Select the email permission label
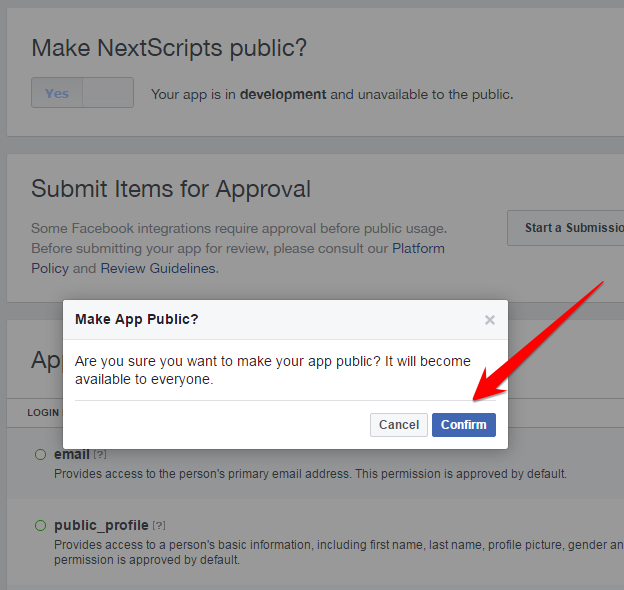Viewport: 624px width, 590px height. 72,454
